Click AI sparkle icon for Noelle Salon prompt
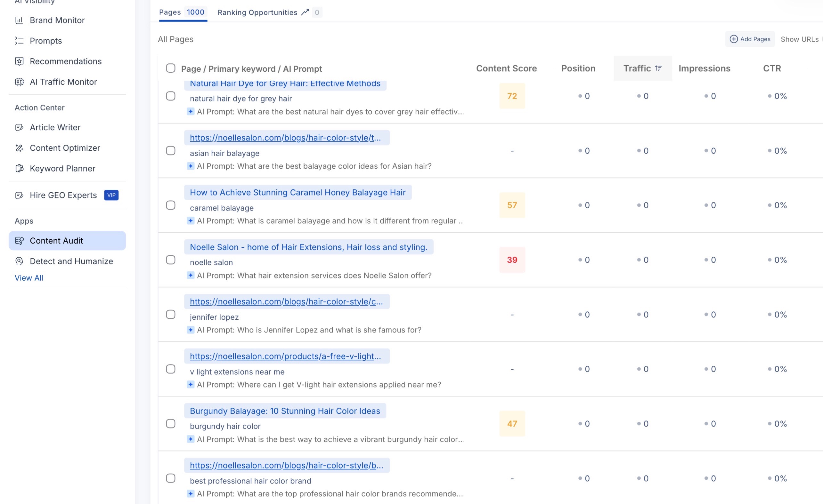 (x=191, y=276)
